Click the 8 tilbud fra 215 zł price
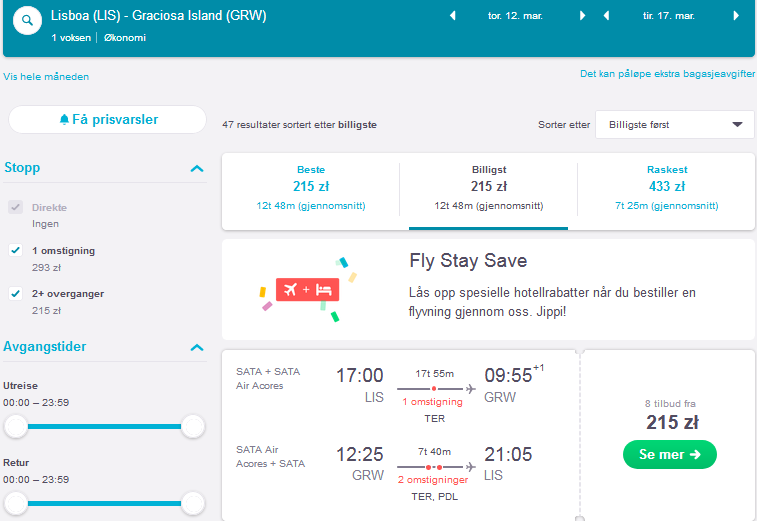Image resolution: width=757 pixels, height=521 pixels. (671, 415)
